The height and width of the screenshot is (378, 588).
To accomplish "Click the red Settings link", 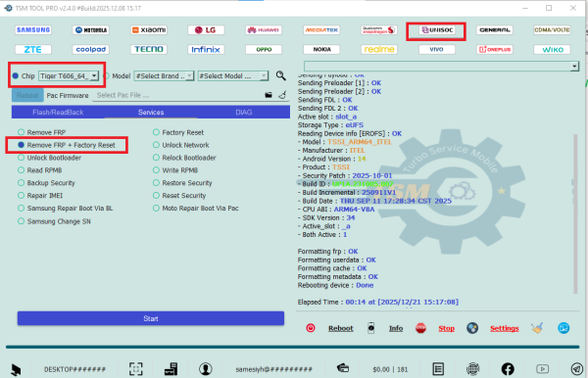I will [x=505, y=328].
